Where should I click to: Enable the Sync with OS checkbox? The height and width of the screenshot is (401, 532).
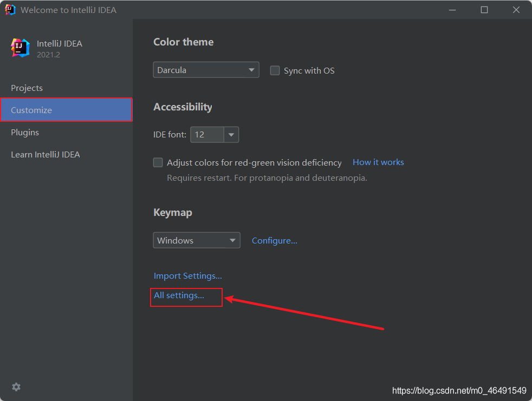pyautogui.click(x=275, y=70)
